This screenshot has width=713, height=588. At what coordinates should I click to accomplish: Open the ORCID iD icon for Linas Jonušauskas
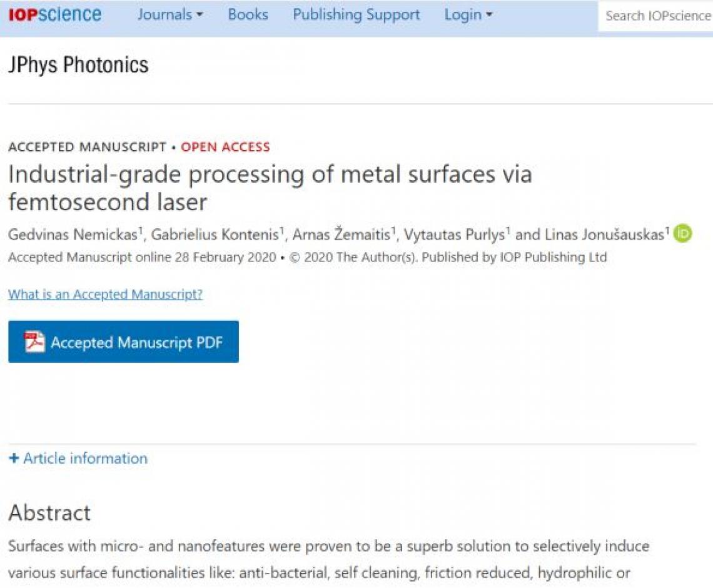pos(682,234)
